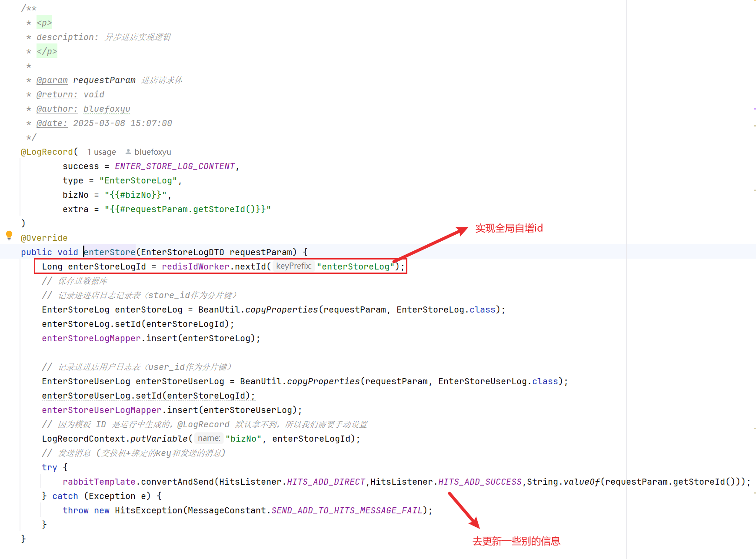Click redisIdWorker in the nextId call

(196, 266)
